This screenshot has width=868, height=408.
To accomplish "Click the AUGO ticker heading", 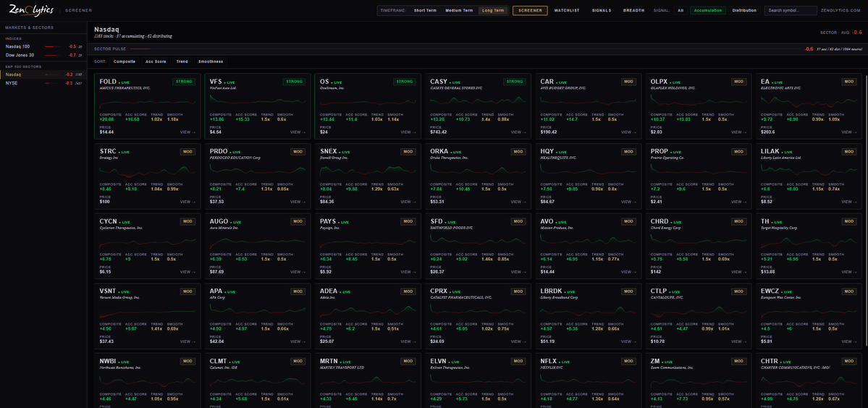I will point(219,221).
